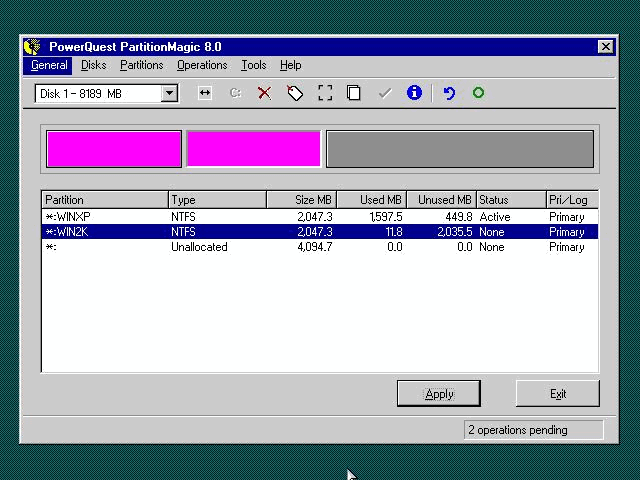Open partition info with blue 'i' icon
The height and width of the screenshot is (480, 640).
414,93
